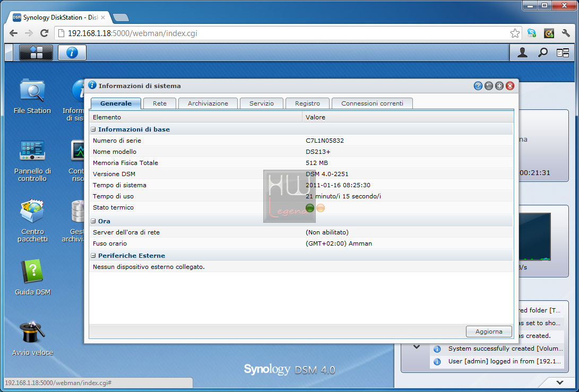Viewport: 579px width, 392px height.
Task: Click the Valore column header
Action: 408,117
